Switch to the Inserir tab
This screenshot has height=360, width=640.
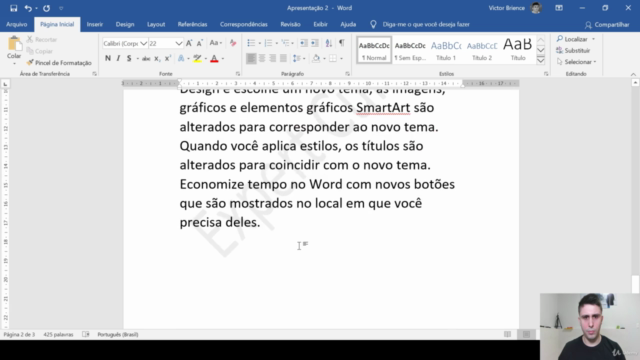click(95, 24)
